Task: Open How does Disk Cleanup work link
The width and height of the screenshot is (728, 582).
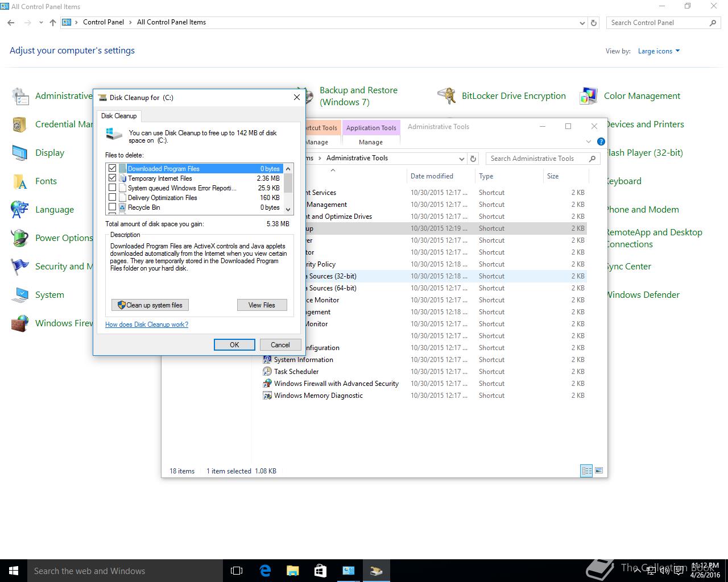Action: point(147,325)
